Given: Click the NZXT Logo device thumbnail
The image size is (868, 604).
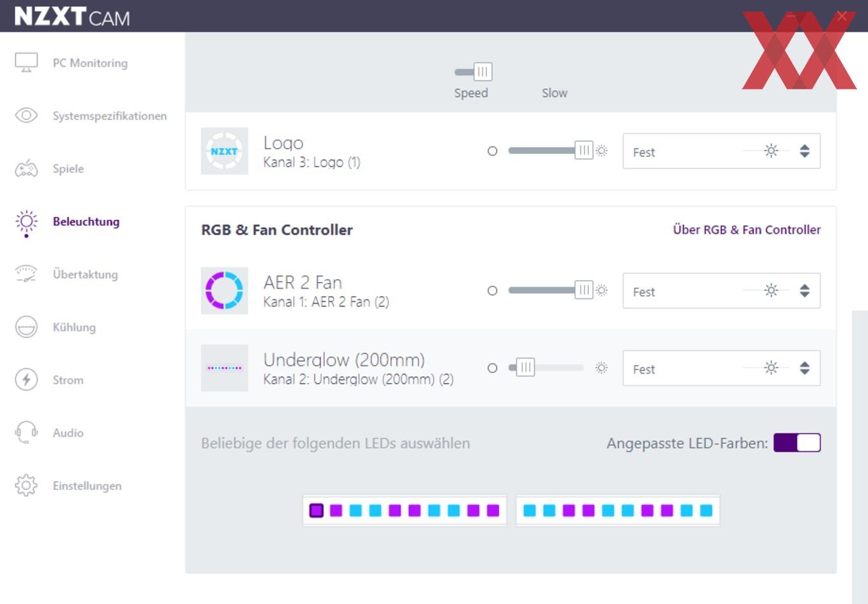Looking at the screenshot, I should 224,151.
